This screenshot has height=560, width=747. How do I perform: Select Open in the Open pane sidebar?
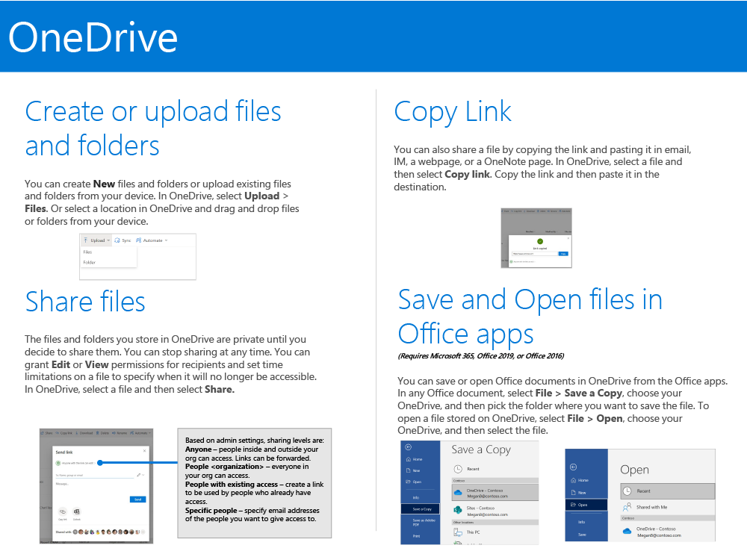pos(586,505)
